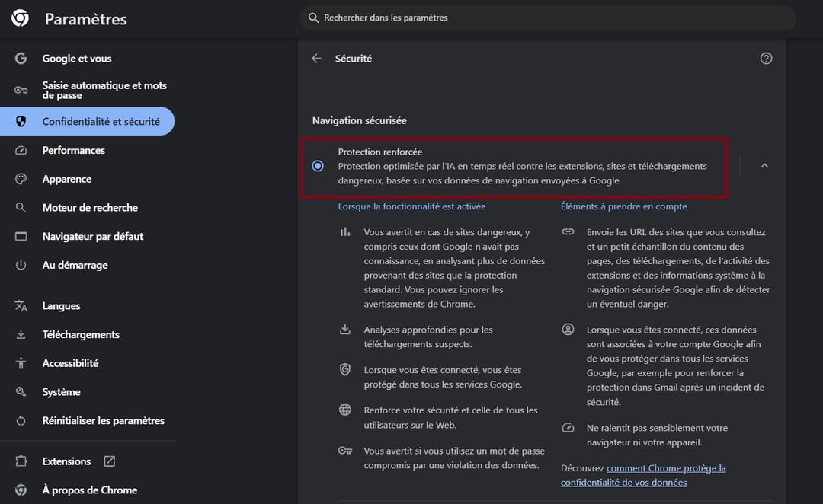Image resolution: width=823 pixels, height=504 pixels.
Task: Click the key icon for passwords in sidebar
Action: [x=21, y=90]
